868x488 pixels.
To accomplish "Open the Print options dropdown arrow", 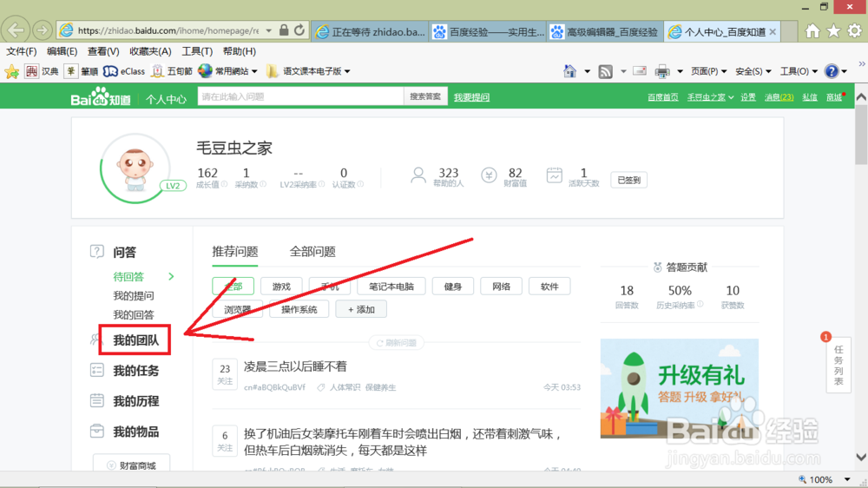I will [680, 71].
